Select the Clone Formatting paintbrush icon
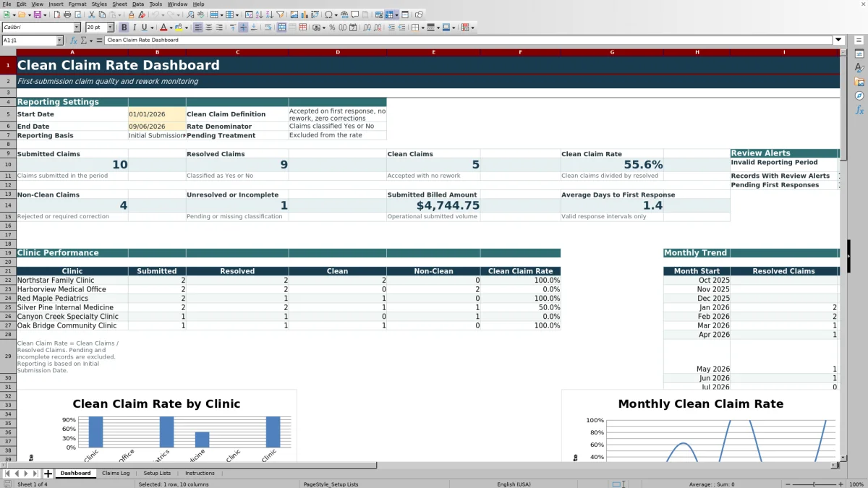This screenshot has height=488, width=868. [x=131, y=14]
